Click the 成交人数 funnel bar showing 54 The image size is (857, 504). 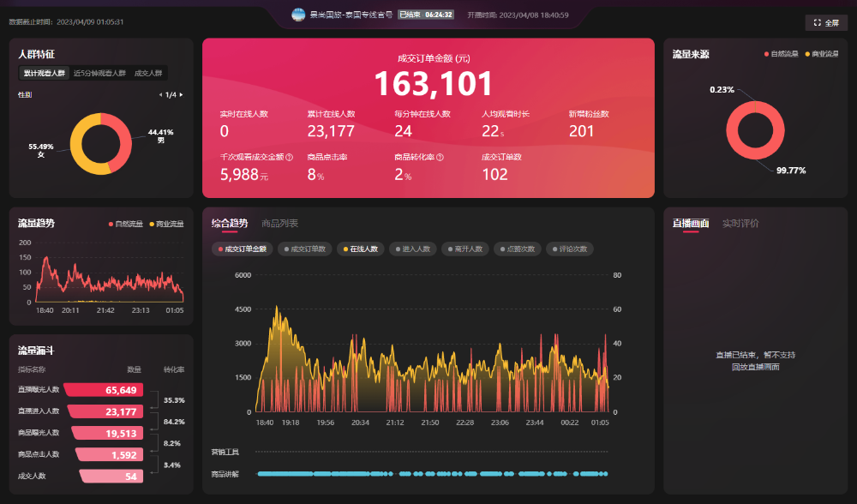tap(111, 476)
